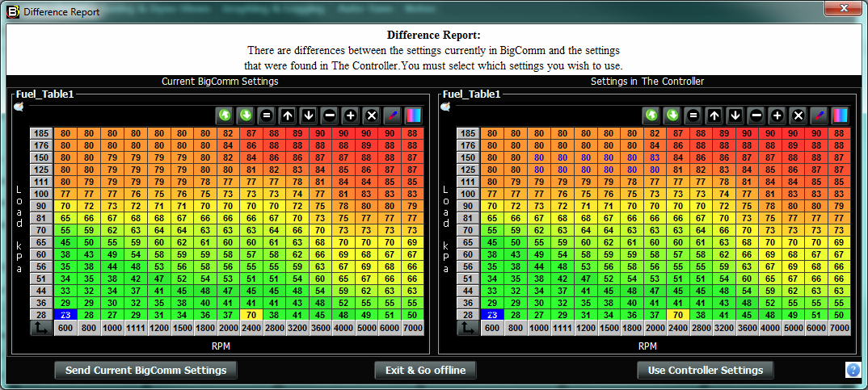868x390 pixels.
Task: Click the equals set-value icon in Controller table toolbar
Action: (693, 115)
